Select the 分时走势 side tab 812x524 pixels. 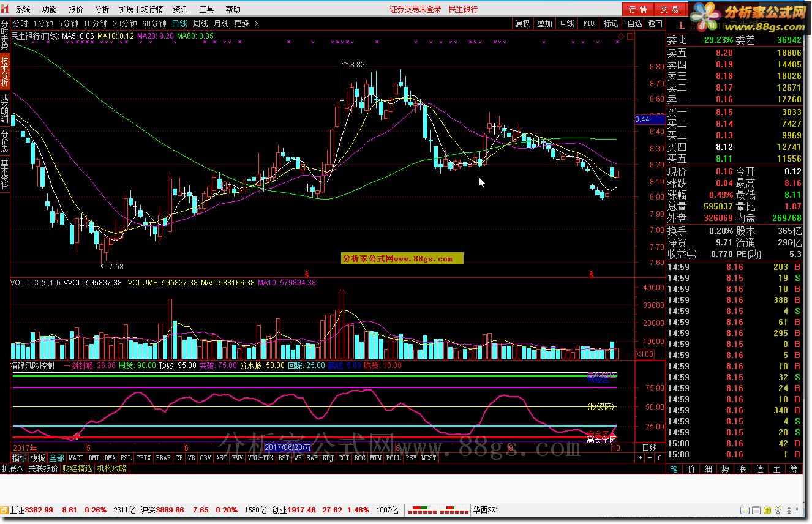point(5,35)
